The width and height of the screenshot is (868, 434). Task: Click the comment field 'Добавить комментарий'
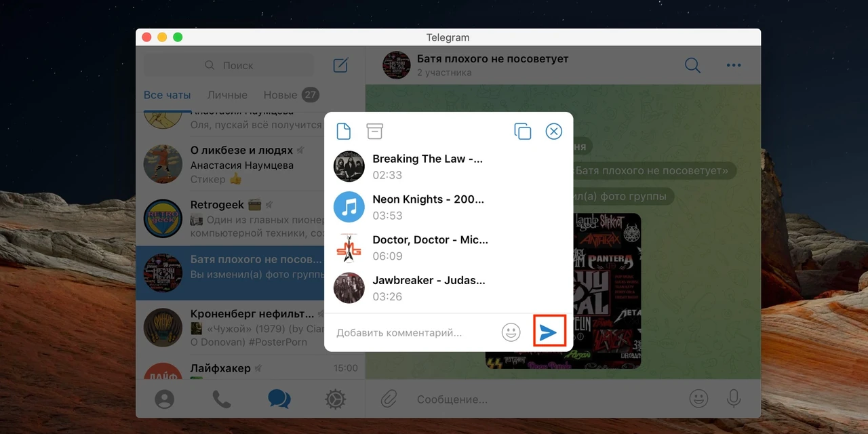tap(399, 333)
